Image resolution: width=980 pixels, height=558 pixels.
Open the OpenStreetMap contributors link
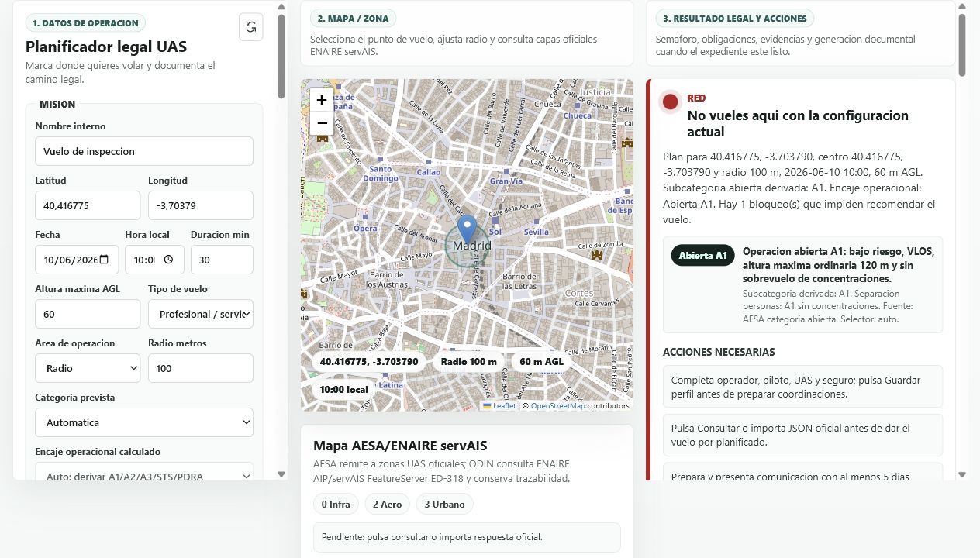click(558, 405)
